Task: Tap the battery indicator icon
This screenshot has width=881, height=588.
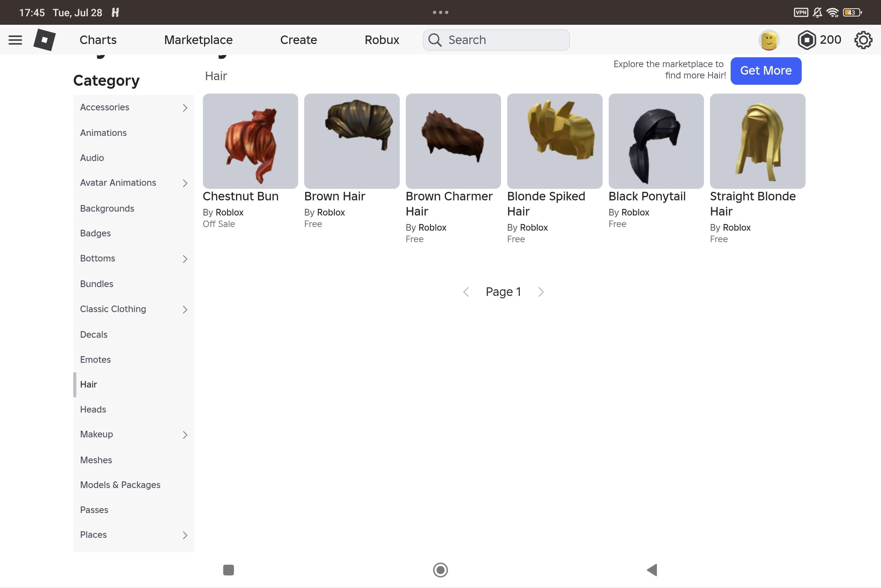Action: [x=852, y=12]
